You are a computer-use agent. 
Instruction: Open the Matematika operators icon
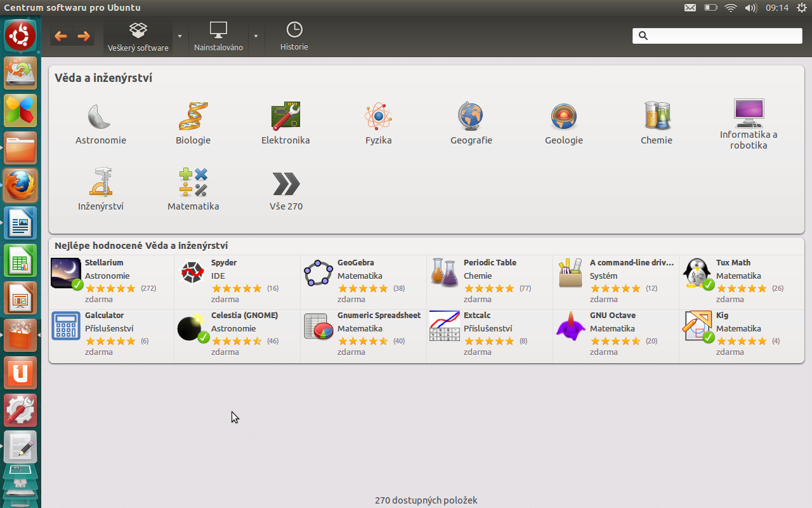click(193, 183)
